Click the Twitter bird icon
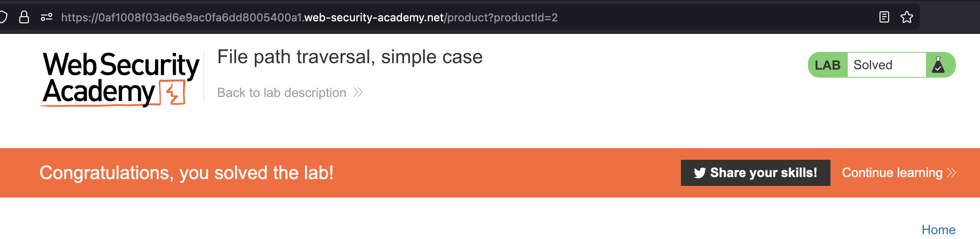This screenshot has width=980, height=239. point(699,173)
